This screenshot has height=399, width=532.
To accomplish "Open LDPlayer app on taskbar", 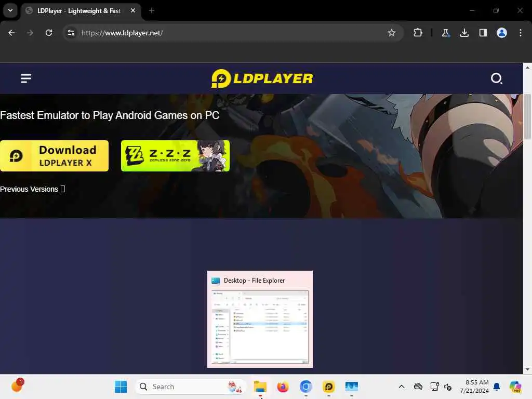I will (328, 387).
